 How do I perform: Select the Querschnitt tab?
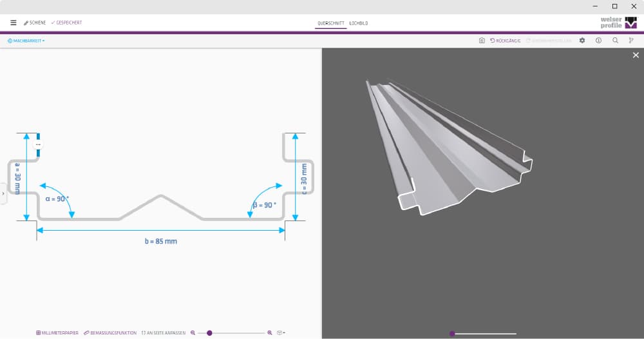pos(331,23)
